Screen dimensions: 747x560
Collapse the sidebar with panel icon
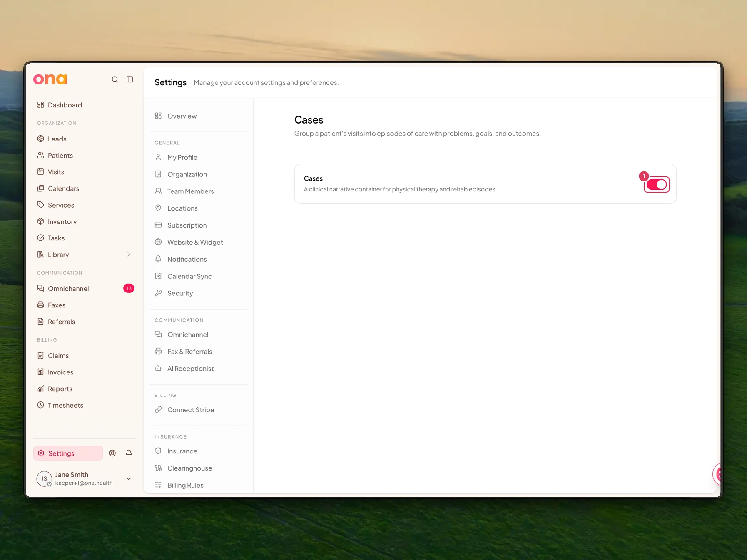130,79
